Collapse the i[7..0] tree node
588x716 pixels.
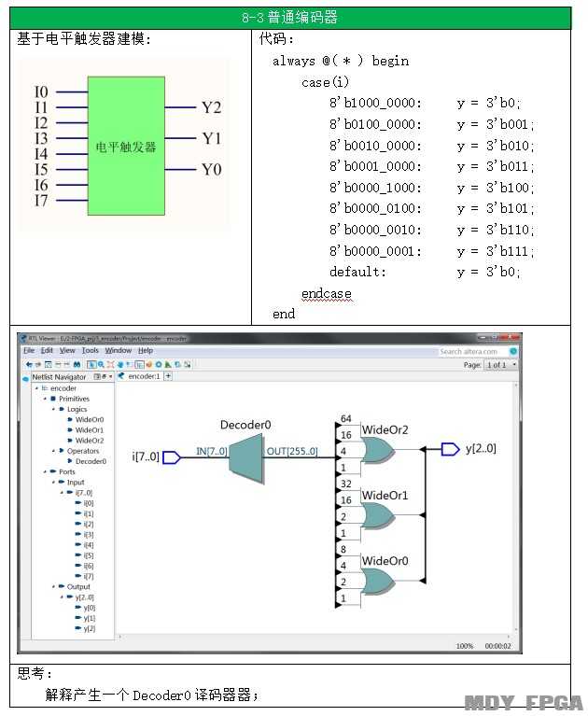click(x=62, y=493)
